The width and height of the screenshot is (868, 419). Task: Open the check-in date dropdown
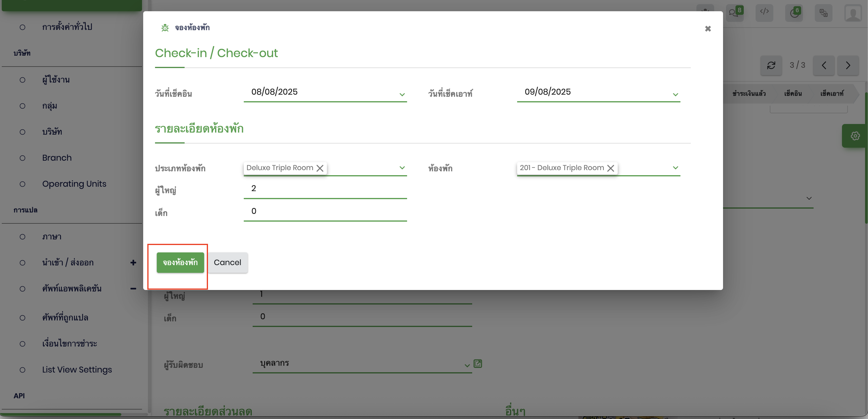402,94
